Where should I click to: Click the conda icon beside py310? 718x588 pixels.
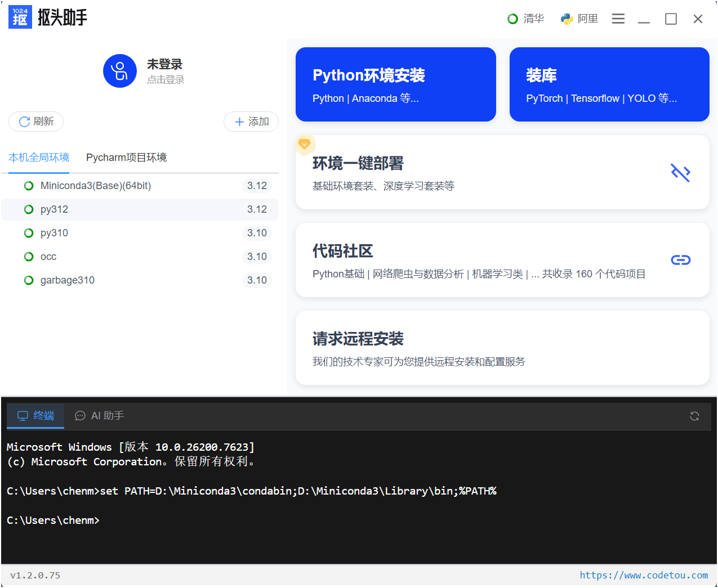29,233
